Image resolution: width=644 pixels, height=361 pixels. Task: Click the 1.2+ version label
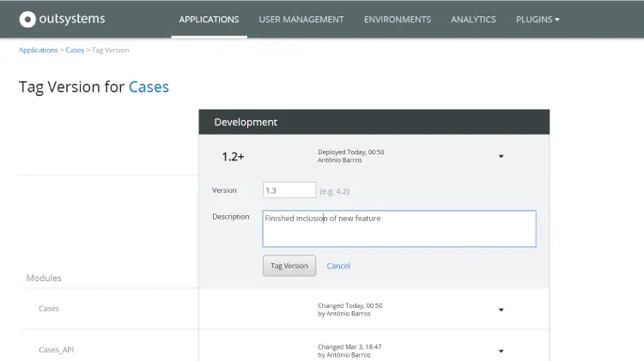pos(233,157)
